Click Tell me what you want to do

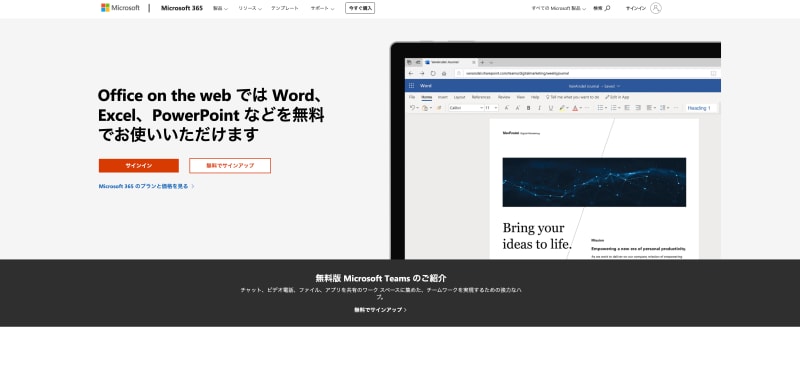(572, 97)
